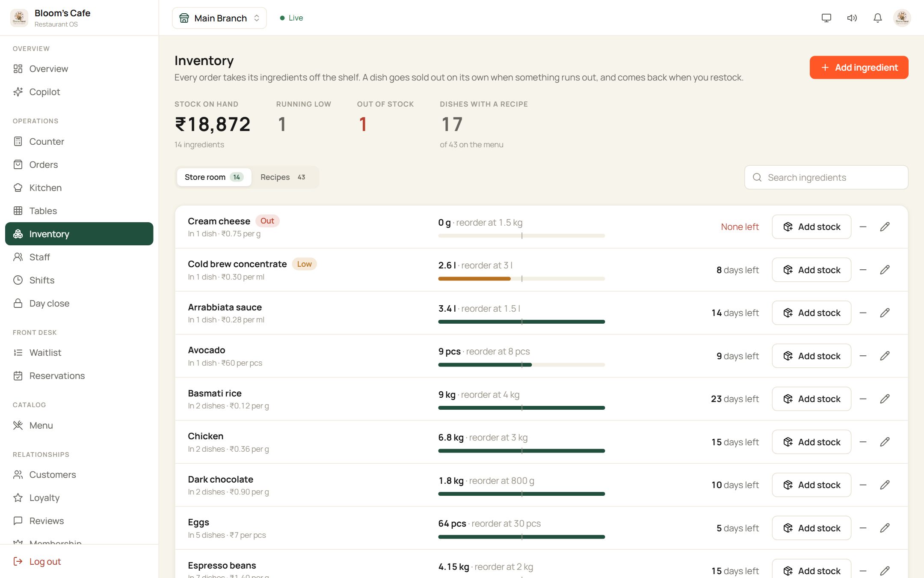Switch to the Store room tab
Image resolution: width=924 pixels, height=578 pixels.
pyautogui.click(x=214, y=177)
